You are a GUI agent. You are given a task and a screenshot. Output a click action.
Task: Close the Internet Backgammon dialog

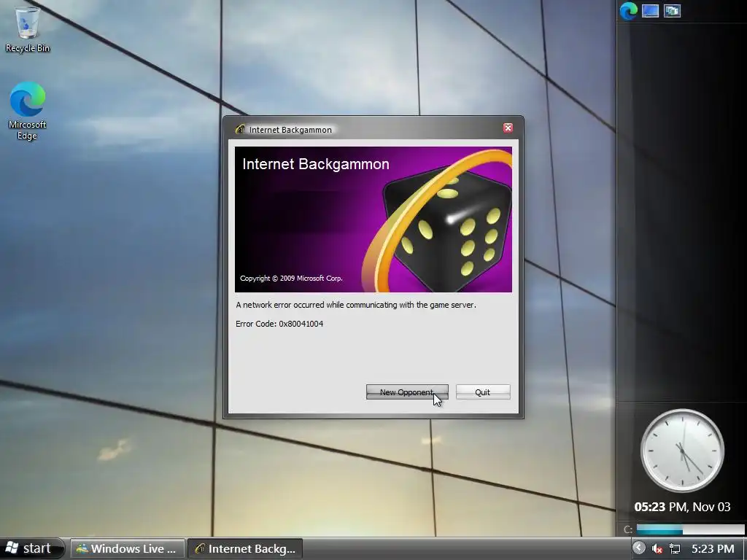coord(508,128)
